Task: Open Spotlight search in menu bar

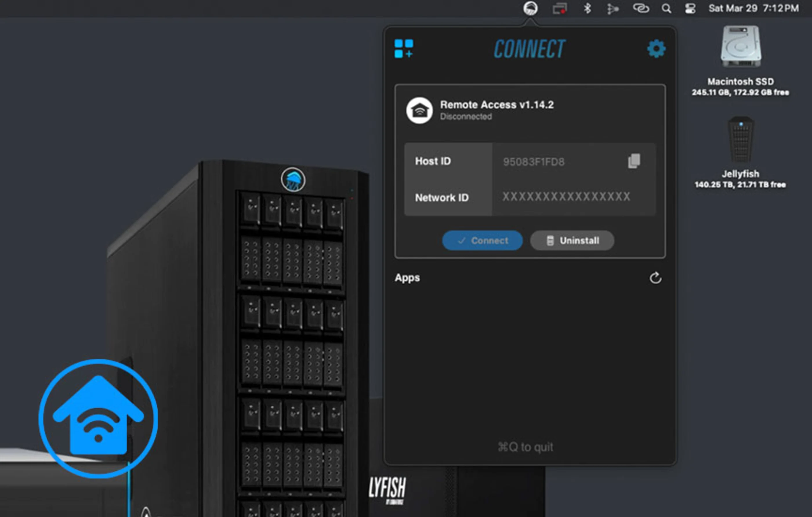Action: (x=666, y=8)
